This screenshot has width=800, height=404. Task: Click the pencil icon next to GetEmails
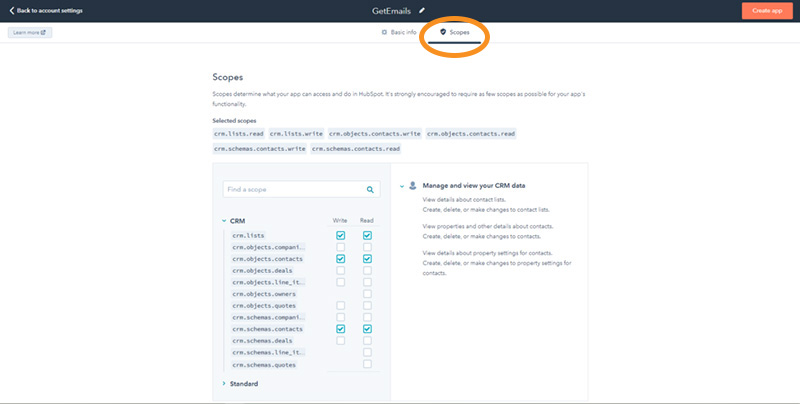(x=421, y=10)
